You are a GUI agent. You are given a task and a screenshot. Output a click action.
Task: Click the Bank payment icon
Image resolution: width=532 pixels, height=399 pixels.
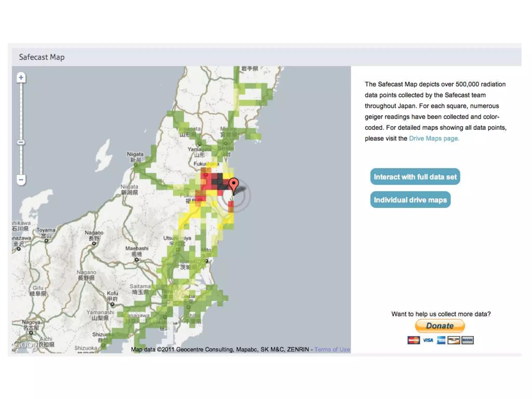click(x=467, y=340)
